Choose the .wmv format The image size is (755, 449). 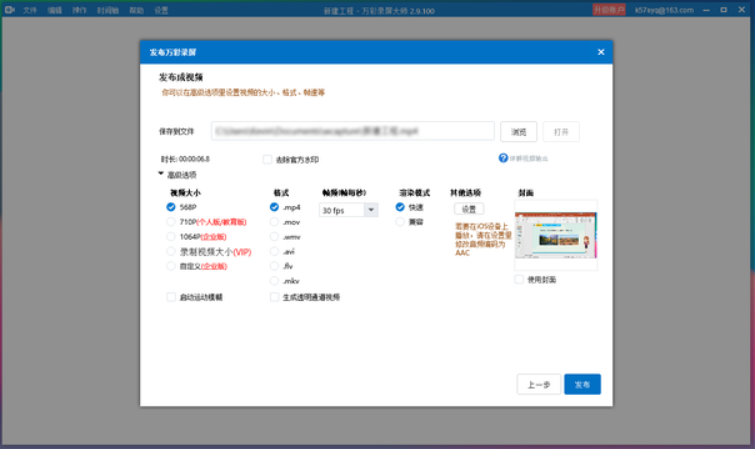click(x=274, y=237)
